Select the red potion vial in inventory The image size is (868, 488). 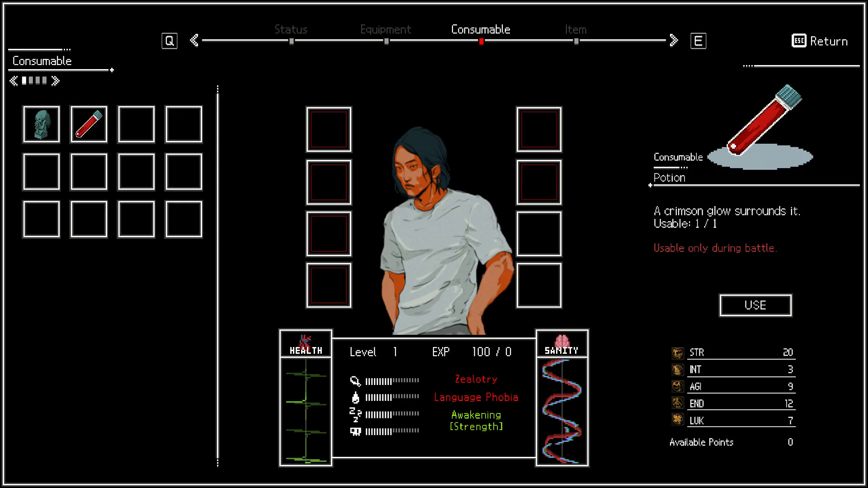tap(89, 124)
